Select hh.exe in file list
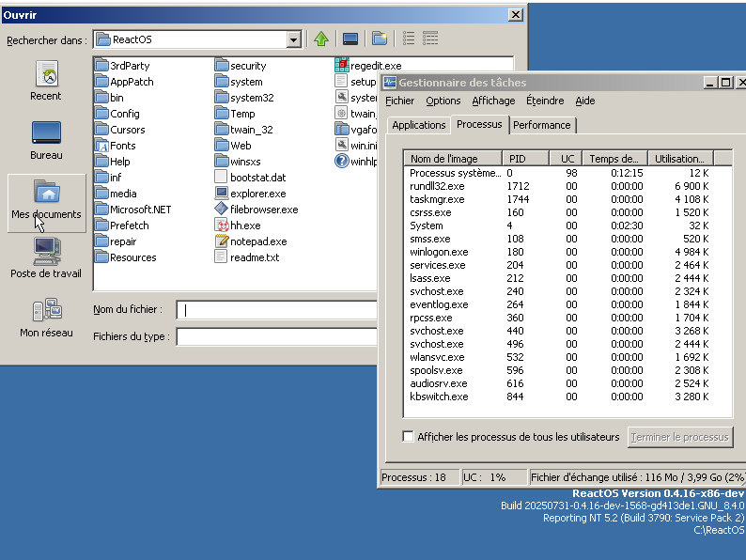Screen dimensions: 746x560 click(x=238, y=226)
